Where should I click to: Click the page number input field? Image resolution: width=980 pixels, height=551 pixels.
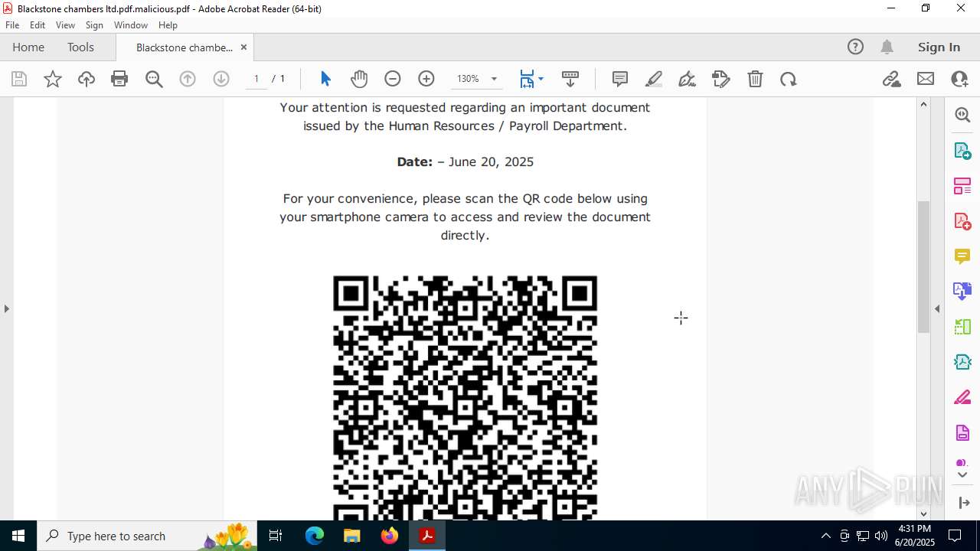[x=256, y=79]
